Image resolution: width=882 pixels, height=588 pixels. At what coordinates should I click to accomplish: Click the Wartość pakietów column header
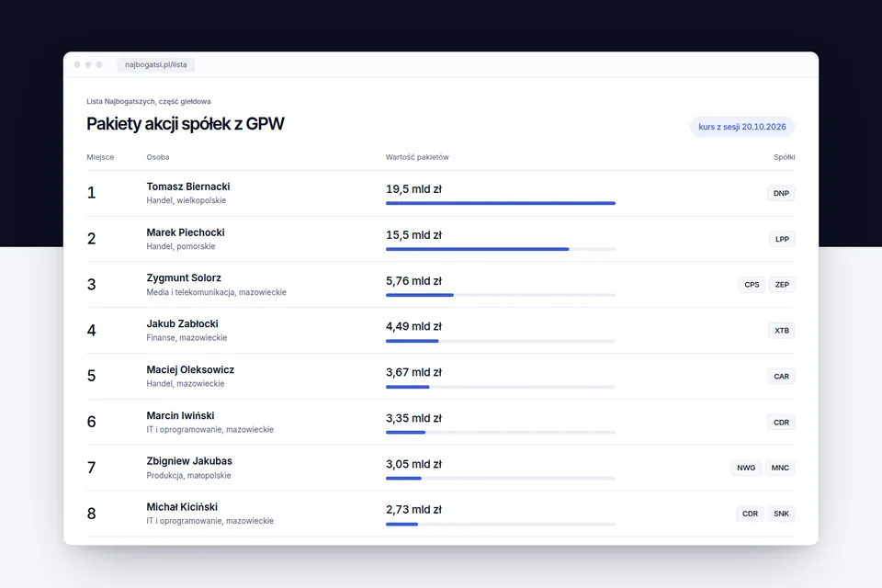pyautogui.click(x=417, y=157)
